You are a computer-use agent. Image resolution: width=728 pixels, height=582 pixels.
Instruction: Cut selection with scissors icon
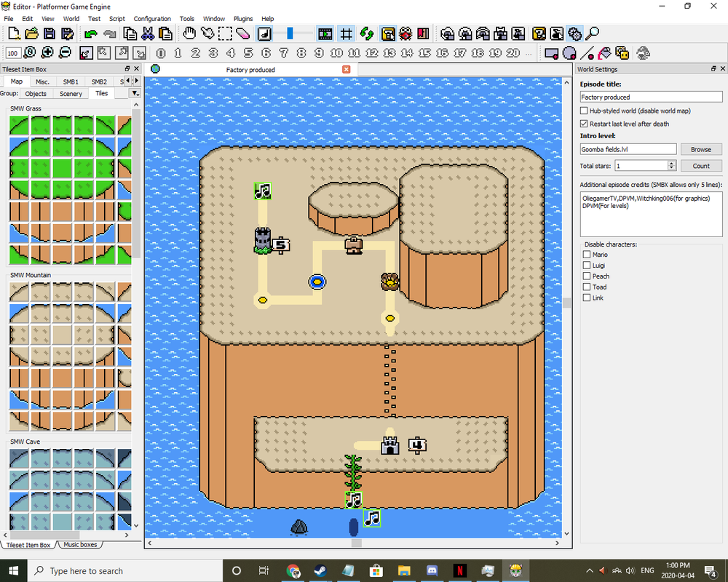pyautogui.click(x=148, y=33)
